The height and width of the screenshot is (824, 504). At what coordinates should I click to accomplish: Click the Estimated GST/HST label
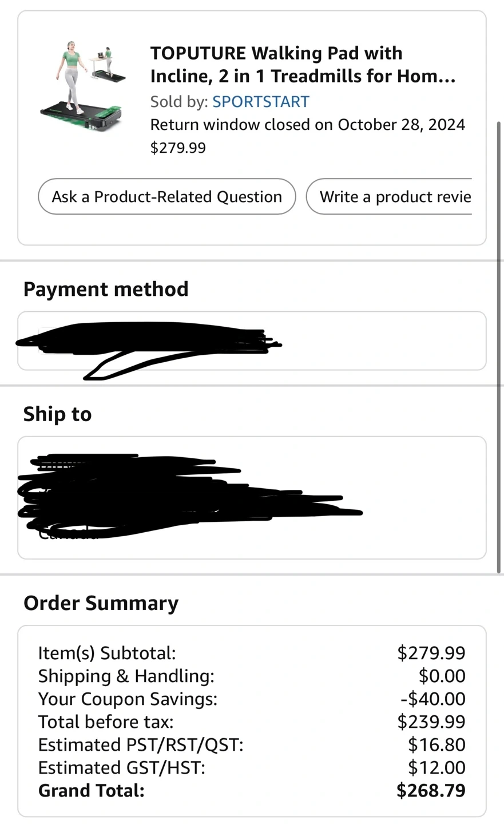click(121, 767)
